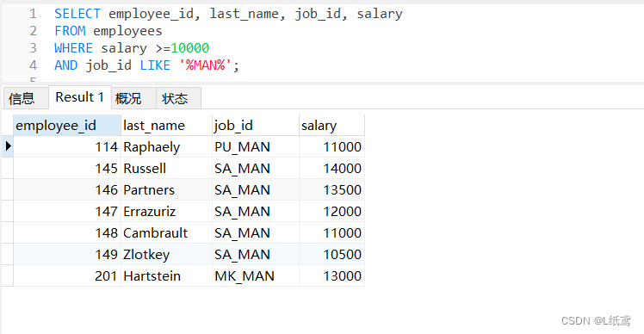Select the salary column header
The image size is (644, 334).
click(331, 126)
